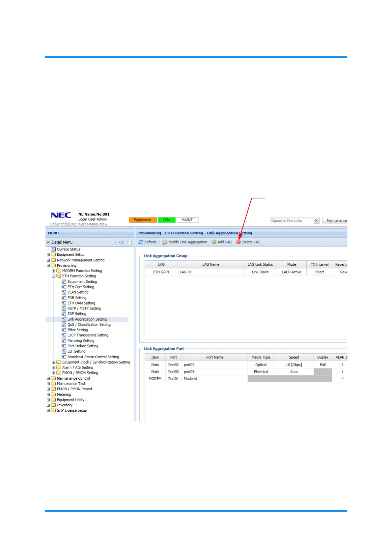Click the VLAN Setting page icon
Image resolution: width=392 pixels, height=555 pixels.
64,292
